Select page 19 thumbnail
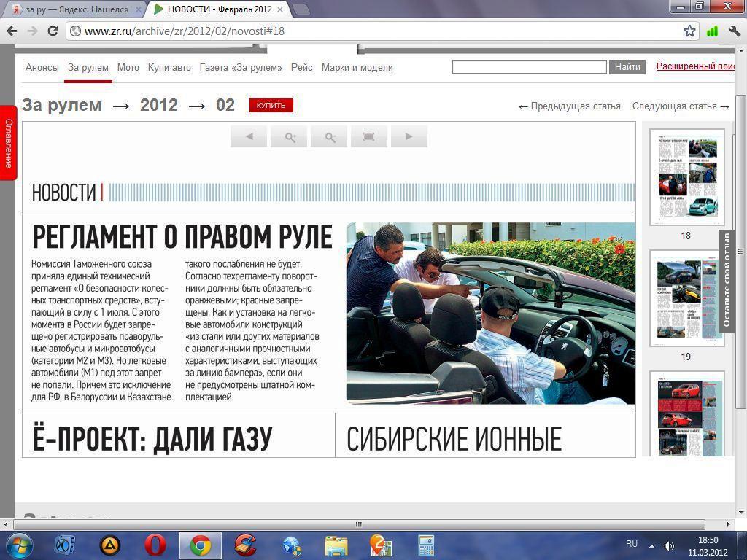The height and width of the screenshot is (560, 747). click(686, 298)
